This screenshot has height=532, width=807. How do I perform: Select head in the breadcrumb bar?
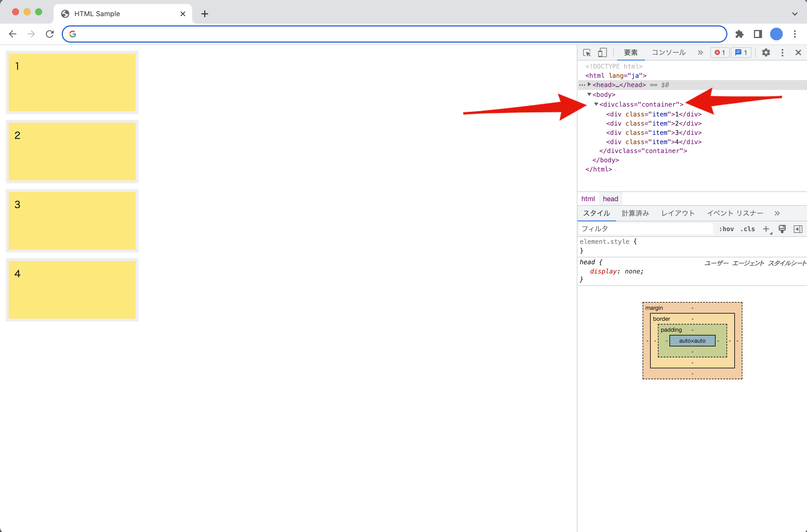click(610, 199)
